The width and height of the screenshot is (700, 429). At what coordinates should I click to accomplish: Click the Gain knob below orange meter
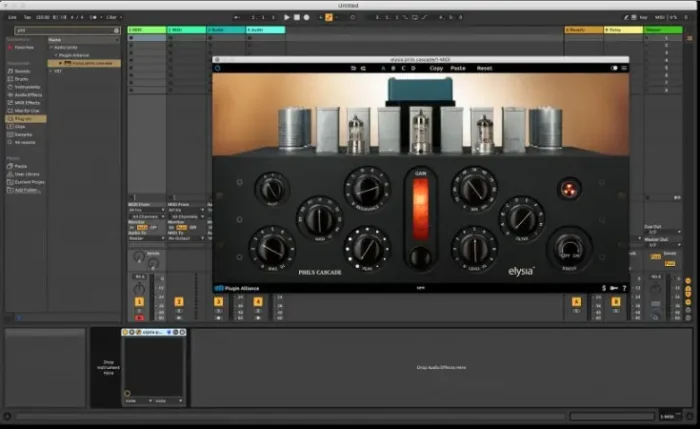(x=420, y=256)
